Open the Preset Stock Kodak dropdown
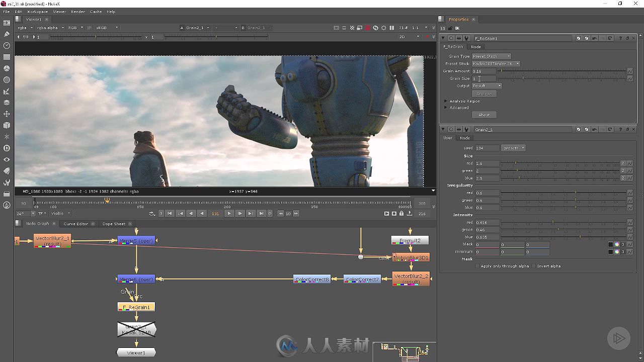Image resolution: width=644 pixels, height=362 pixels. click(x=496, y=64)
